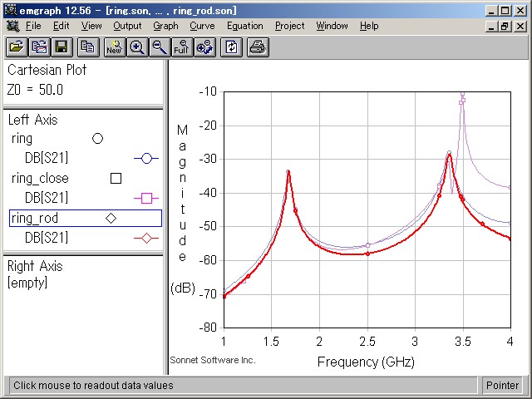532x399 pixels.
Task: Open the File menu
Action: point(33,26)
